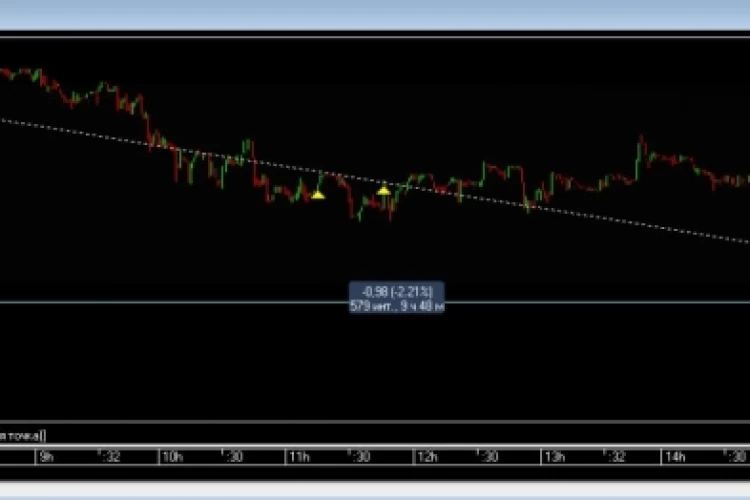Click the 9h label on time axis
Screen dimensions: 750x500
click(x=46, y=457)
